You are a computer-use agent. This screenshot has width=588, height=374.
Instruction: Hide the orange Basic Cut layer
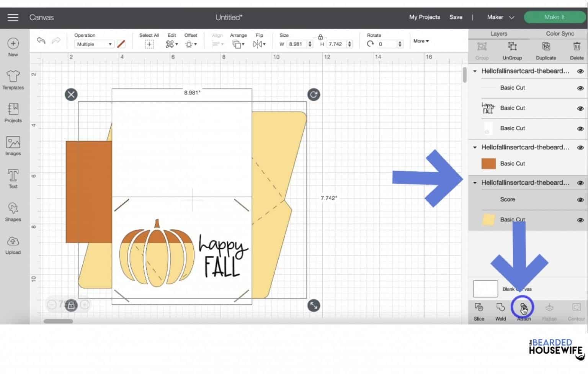580,164
